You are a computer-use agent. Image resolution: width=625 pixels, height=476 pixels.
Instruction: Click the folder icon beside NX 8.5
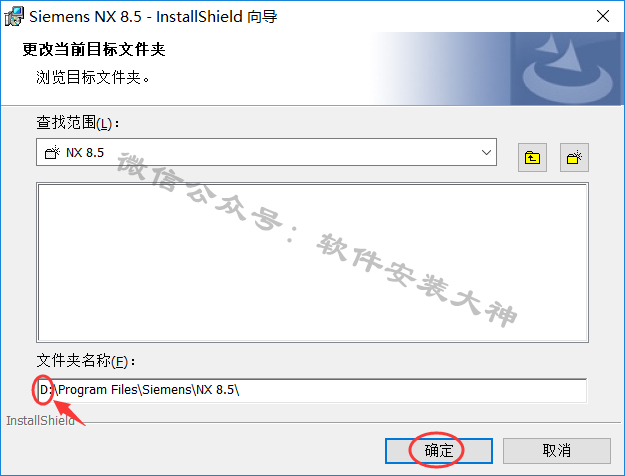point(52,152)
